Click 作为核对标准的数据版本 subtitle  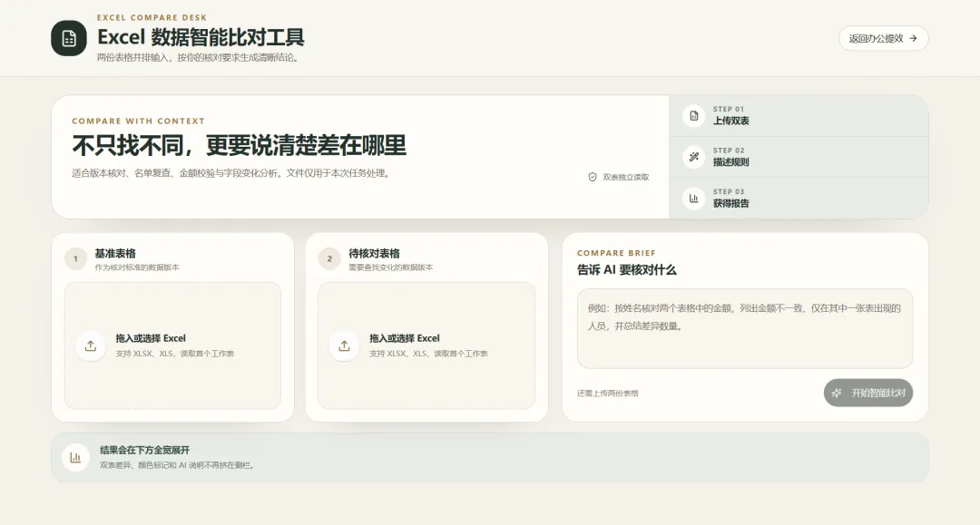tap(137, 267)
